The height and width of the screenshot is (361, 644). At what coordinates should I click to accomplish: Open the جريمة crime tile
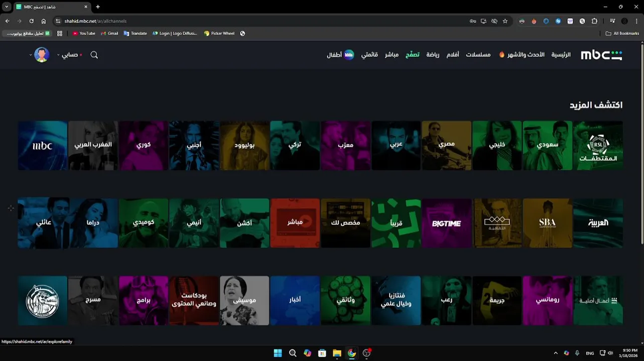[x=497, y=300]
